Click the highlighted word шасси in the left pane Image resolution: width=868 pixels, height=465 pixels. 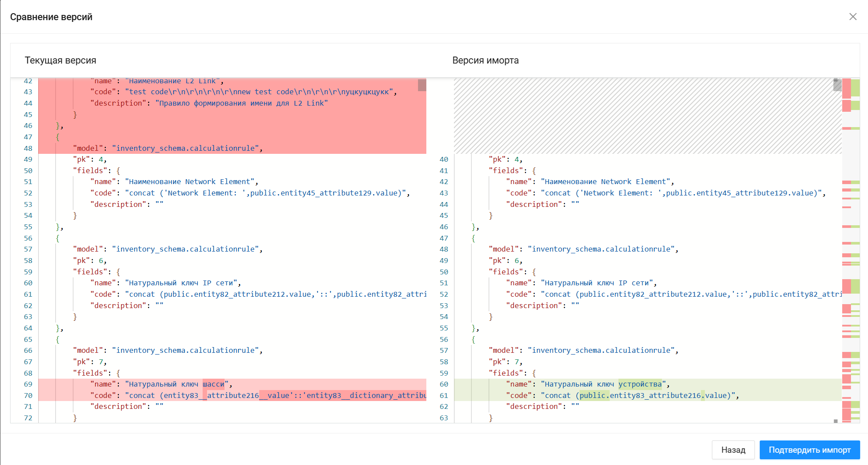tap(213, 384)
